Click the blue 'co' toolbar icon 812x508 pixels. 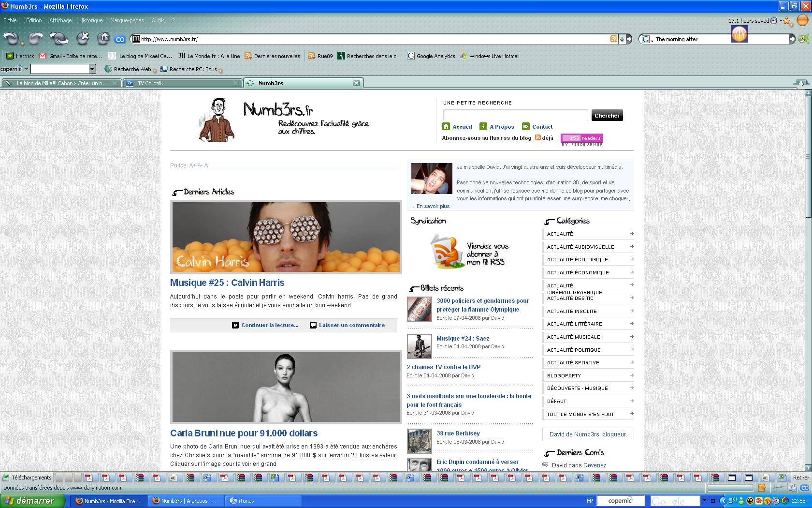pyautogui.click(x=120, y=40)
